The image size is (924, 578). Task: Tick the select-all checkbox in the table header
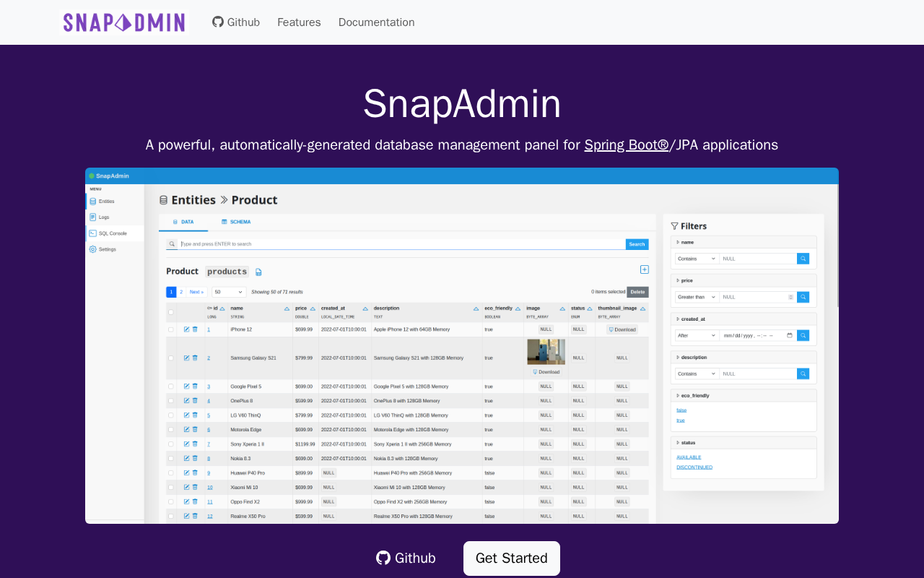point(171,312)
